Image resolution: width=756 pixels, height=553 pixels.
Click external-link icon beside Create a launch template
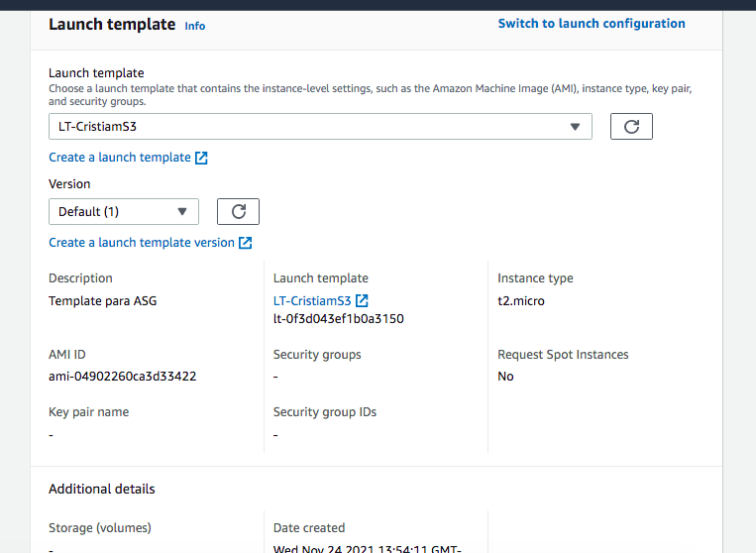pyautogui.click(x=202, y=158)
